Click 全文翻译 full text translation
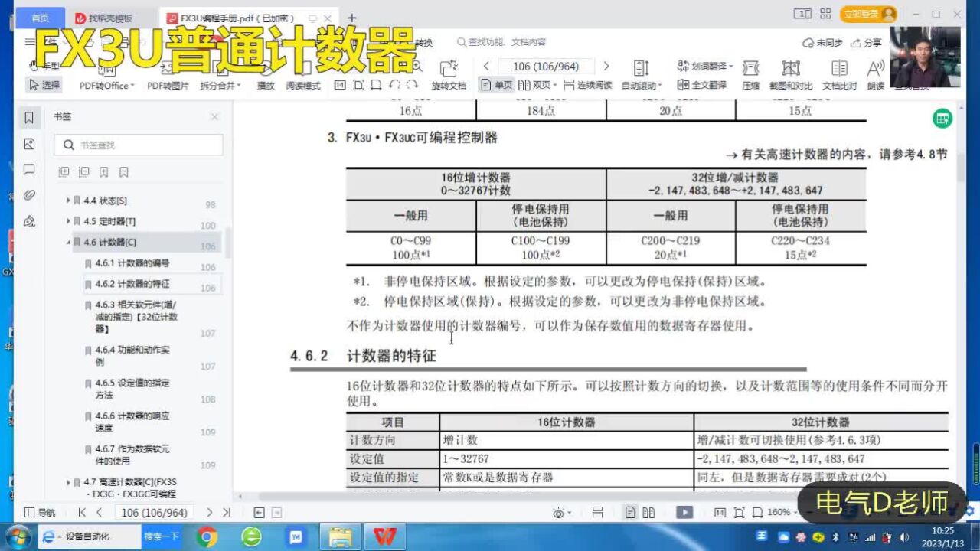This screenshot has height=551, width=980. tap(702, 85)
